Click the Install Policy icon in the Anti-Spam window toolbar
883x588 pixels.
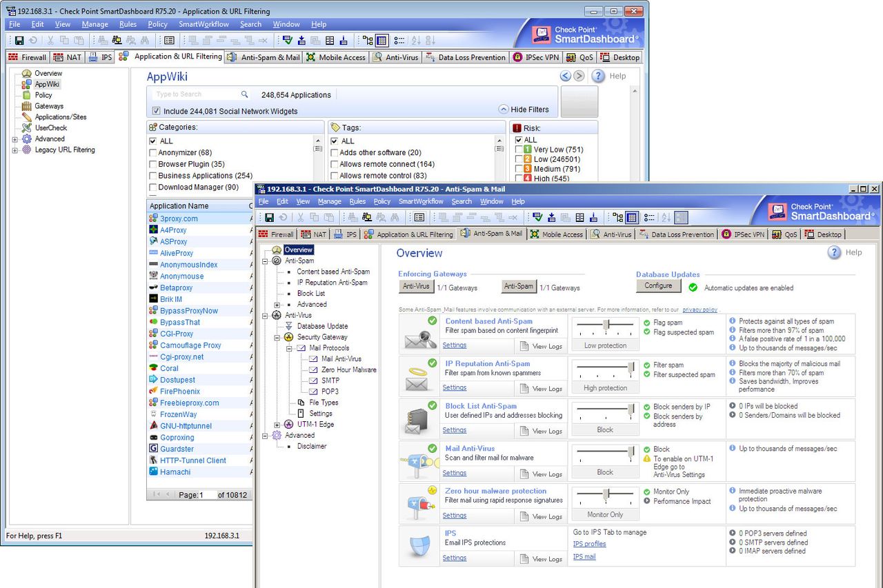[551, 218]
